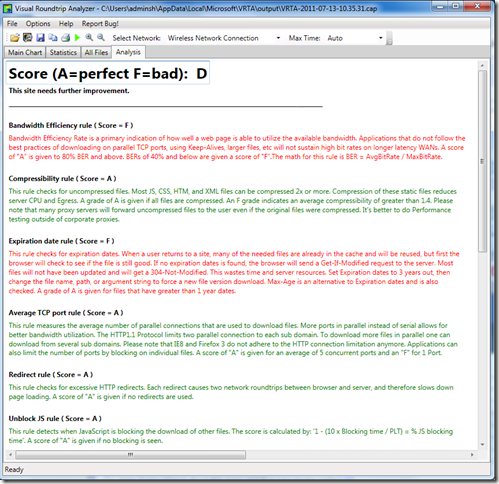Screen dimensions: 499x484
Task: Start capturing with the green play icon
Action: pyautogui.click(x=78, y=38)
